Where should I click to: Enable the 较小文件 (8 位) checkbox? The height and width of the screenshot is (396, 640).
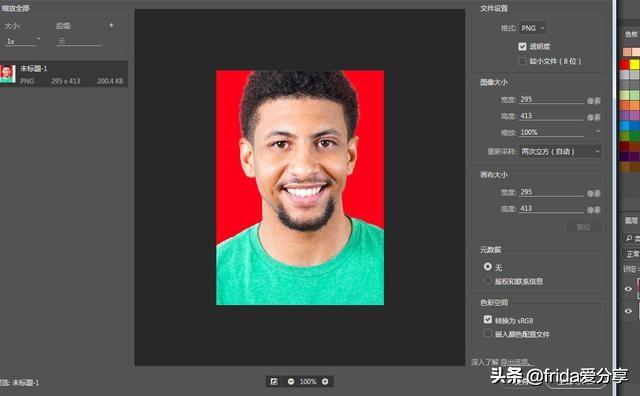coord(522,61)
